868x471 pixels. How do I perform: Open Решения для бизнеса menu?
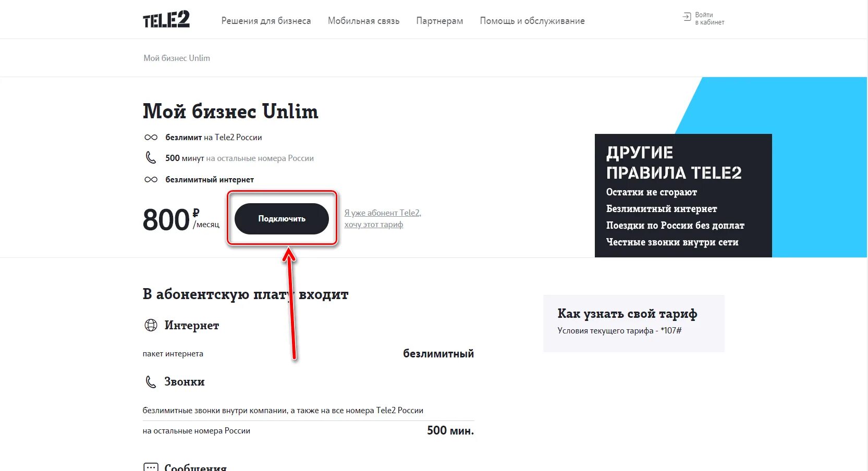[x=266, y=21]
